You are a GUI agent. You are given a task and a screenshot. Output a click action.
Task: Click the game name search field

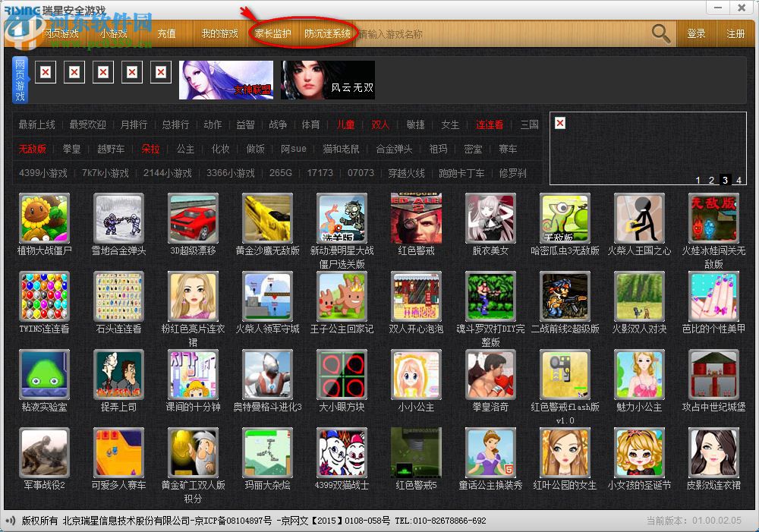click(x=501, y=34)
